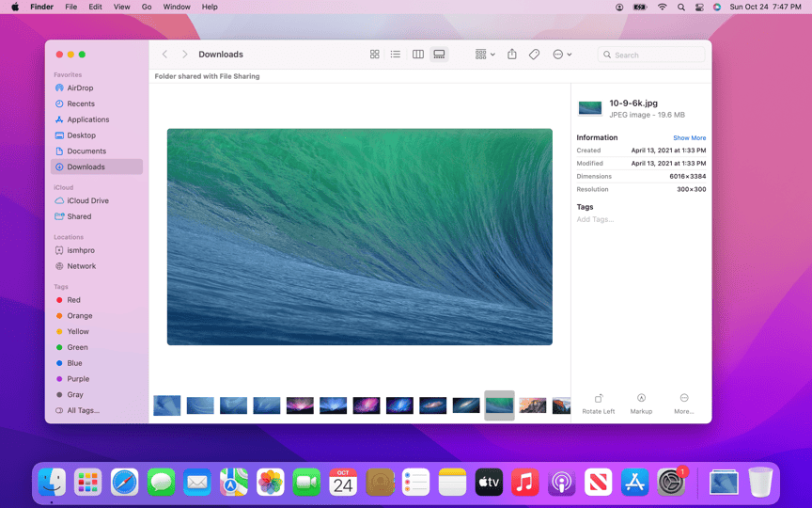The height and width of the screenshot is (508, 812).
Task: Select Desktop in the sidebar
Action: pyautogui.click(x=97, y=135)
